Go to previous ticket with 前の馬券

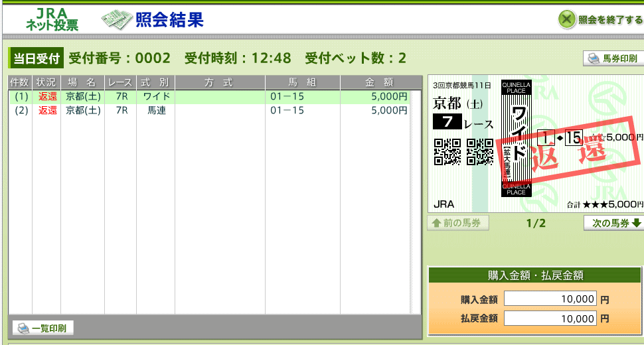(x=458, y=223)
